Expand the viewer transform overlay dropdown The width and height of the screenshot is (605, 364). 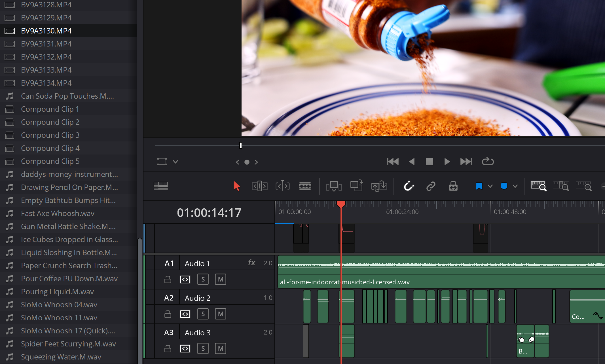coord(175,162)
